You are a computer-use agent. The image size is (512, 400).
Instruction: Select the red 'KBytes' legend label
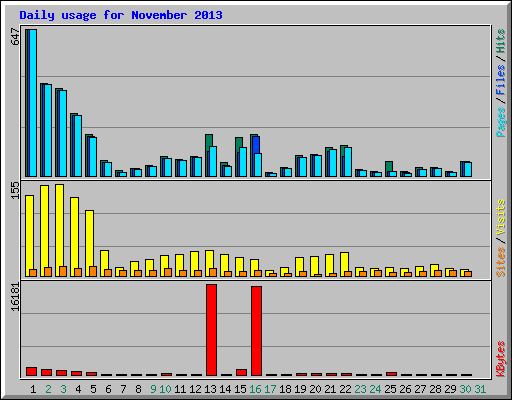pos(501,359)
